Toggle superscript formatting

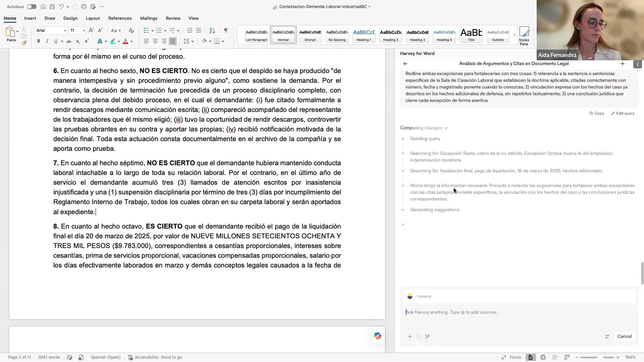[87, 41]
